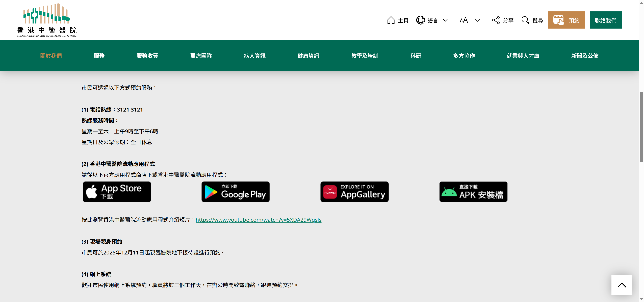The width and height of the screenshot is (644, 302).
Task: Open the Huawei AppGallery badge
Action: 354,192
